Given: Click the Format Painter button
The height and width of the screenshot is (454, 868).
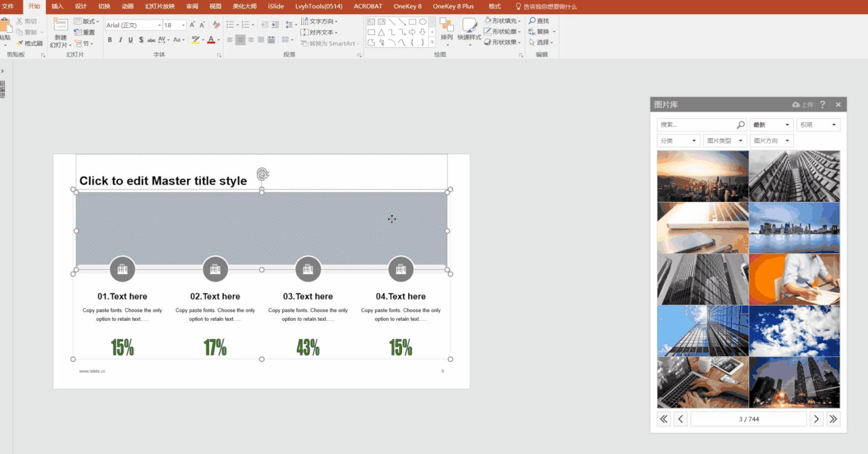Looking at the screenshot, I should point(30,43).
